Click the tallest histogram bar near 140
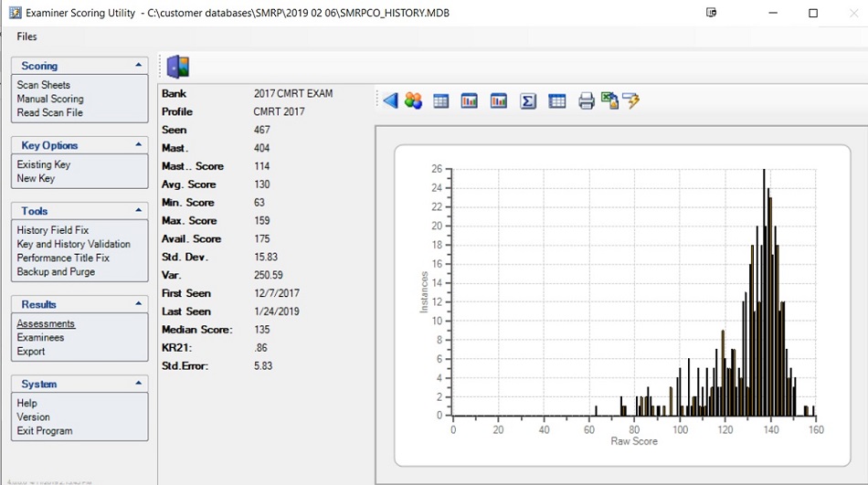 (x=764, y=292)
